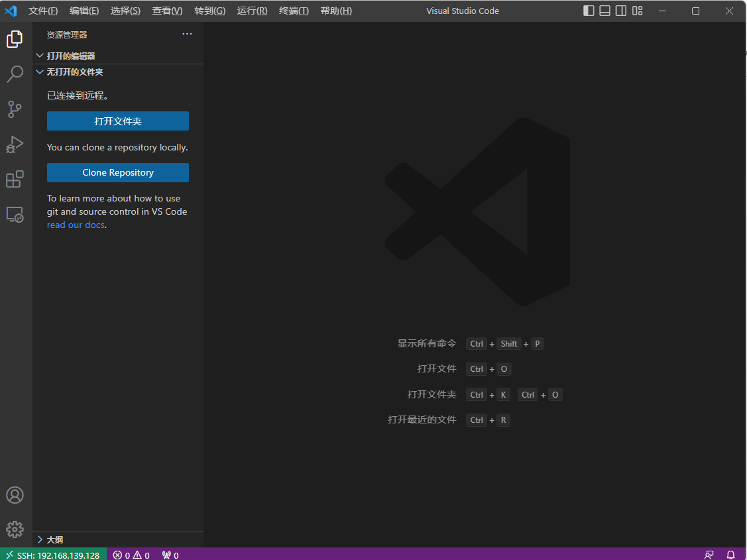The image size is (747, 560).
Task: Toggle bottom panel layout icon
Action: point(605,11)
